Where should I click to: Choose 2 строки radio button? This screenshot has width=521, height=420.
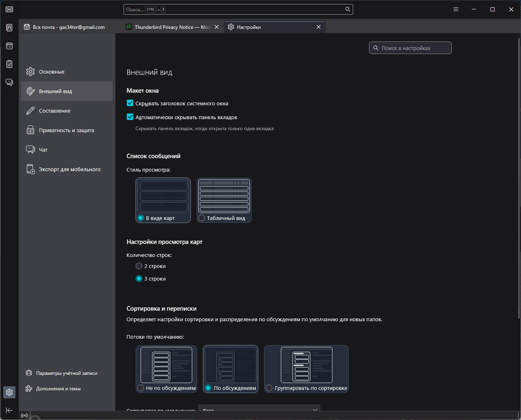139,266
